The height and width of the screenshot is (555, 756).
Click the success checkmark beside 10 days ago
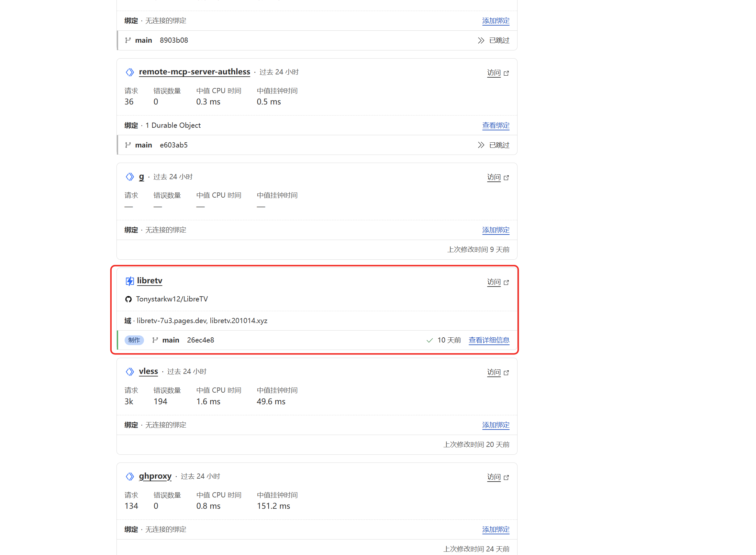tap(429, 340)
